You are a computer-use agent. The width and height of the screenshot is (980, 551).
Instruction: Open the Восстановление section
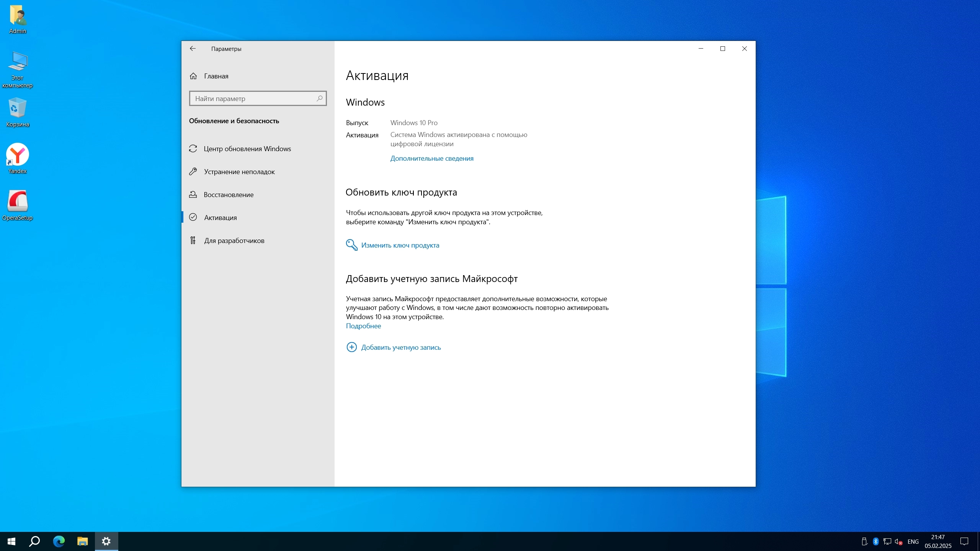tap(229, 195)
